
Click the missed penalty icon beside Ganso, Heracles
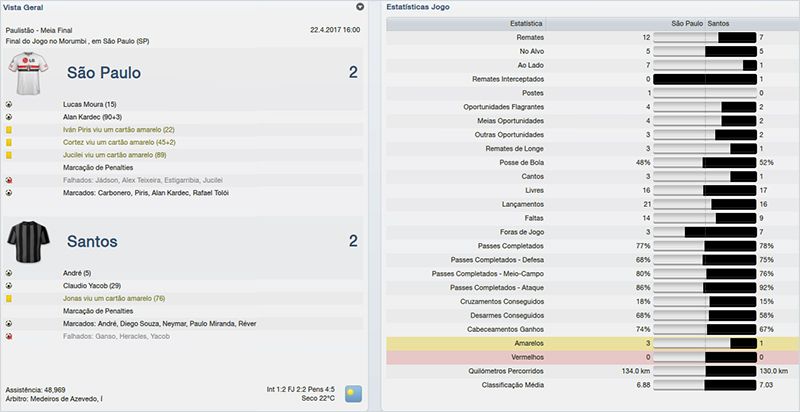[x=9, y=337]
